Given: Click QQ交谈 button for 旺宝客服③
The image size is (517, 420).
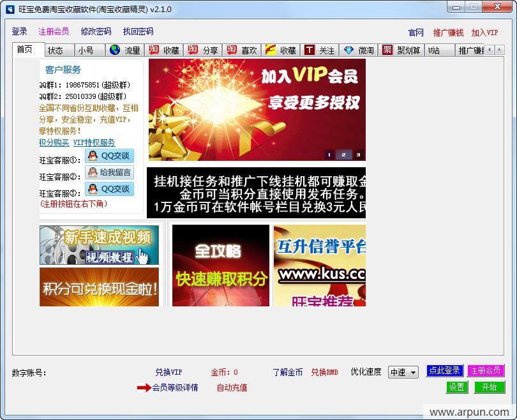Looking at the screenshot, I should tap(109, 189).
